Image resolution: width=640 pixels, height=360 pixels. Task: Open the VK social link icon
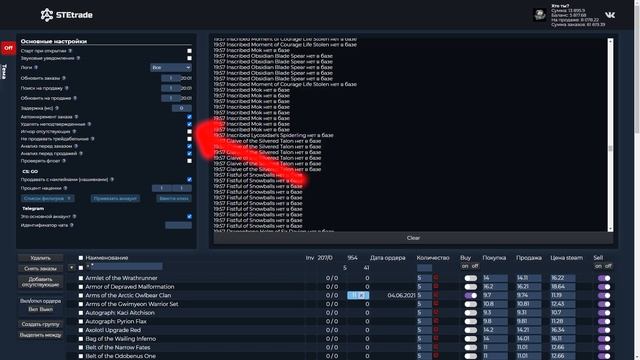tap(610, 15)
